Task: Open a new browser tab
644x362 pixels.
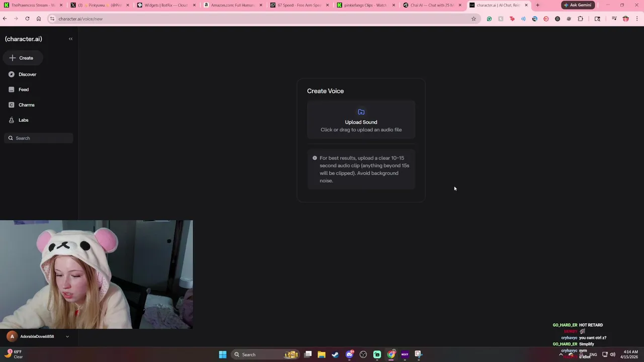Action: (x=537, y=5)
